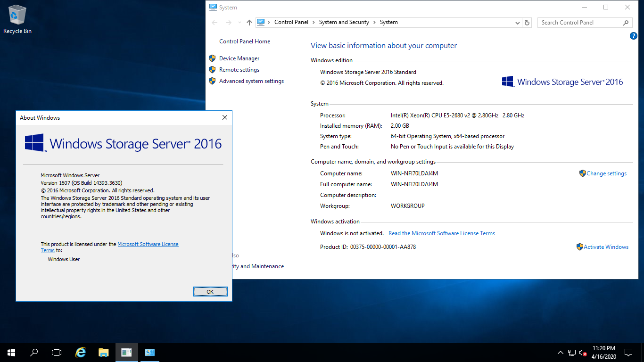Open Task View on the taskbar
Screen dimensions: 644x362
click(x=57, y=352)
